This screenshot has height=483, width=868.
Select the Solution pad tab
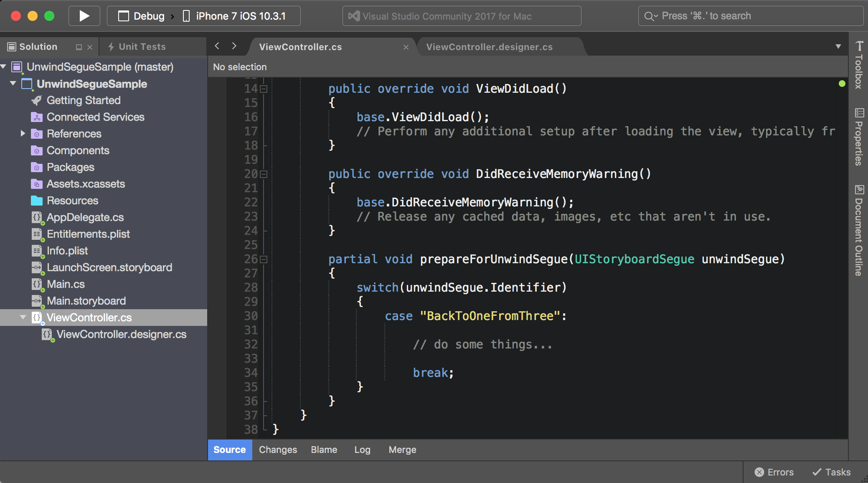pos(33,47)
